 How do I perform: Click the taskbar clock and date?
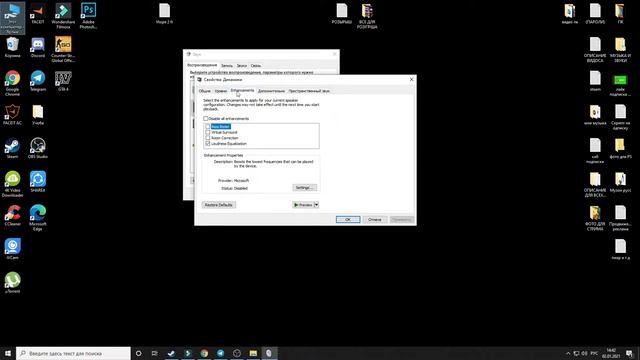[611, 353]
